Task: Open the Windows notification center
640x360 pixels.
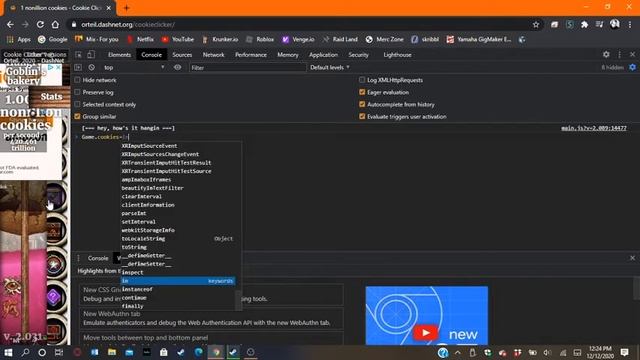Action: (x=624, y=352)
